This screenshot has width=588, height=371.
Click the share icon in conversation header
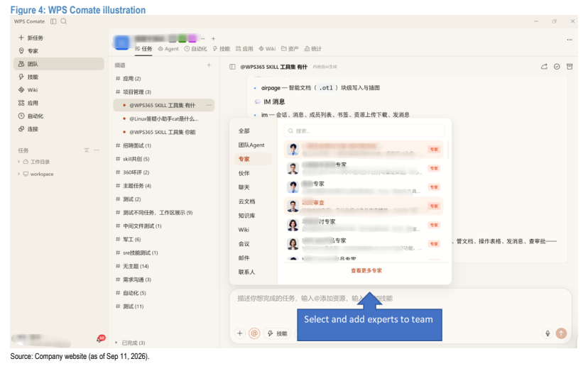tap(544, 67)
